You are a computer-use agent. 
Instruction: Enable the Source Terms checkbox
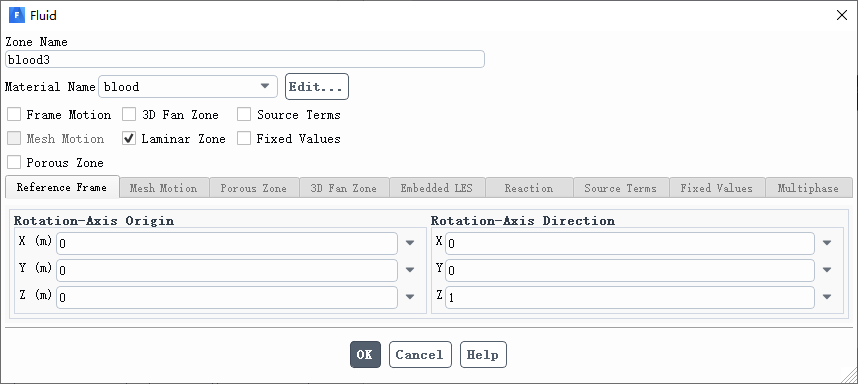coord(244,115)
